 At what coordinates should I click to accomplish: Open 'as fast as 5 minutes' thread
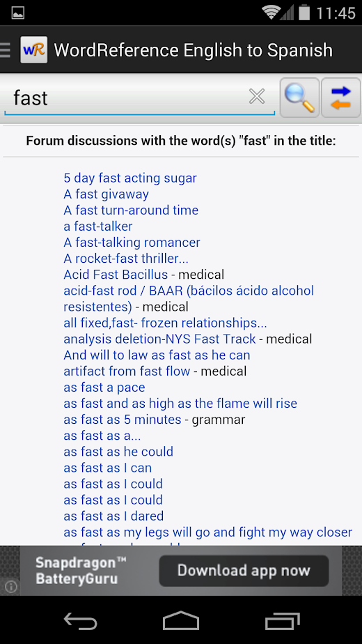123,420
